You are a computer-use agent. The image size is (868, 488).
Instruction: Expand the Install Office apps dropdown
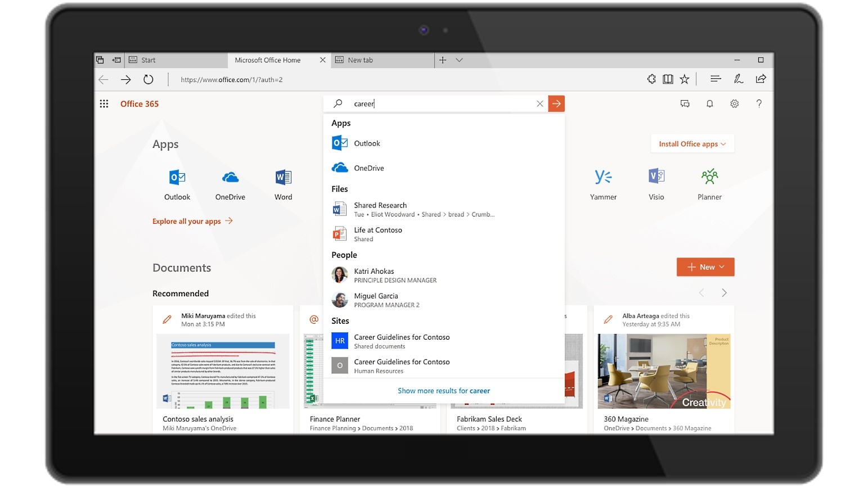[692, 144]
